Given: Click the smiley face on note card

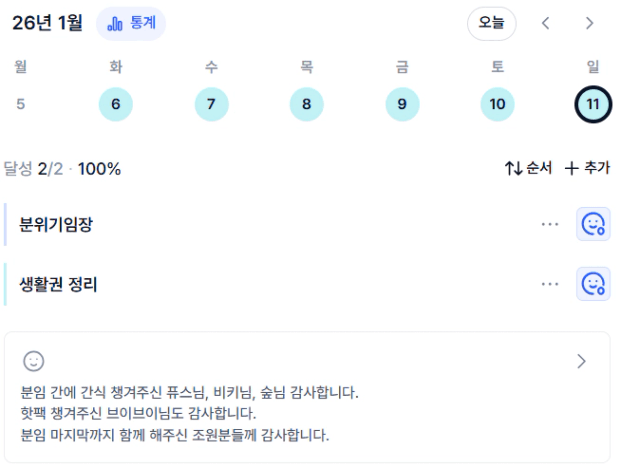Looking at the screenshot, I should tap(34, 361).
